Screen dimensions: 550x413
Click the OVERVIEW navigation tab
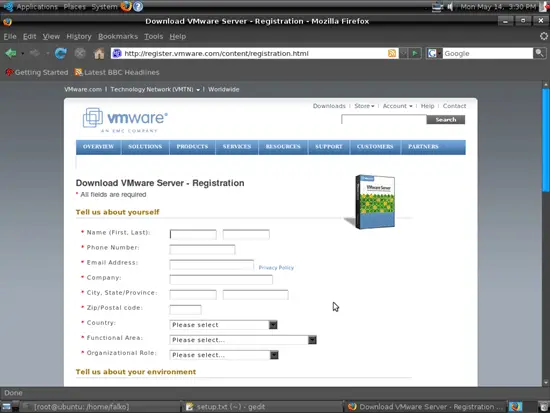99,147
